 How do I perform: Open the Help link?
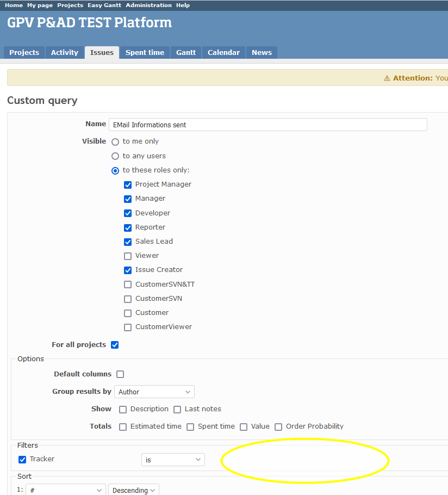coord(183,5)
